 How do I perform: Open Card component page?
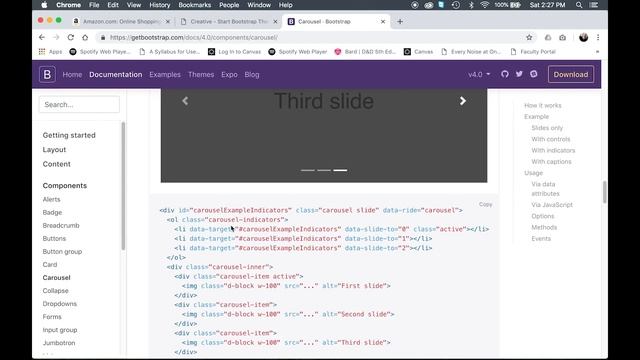click(50, 264)
